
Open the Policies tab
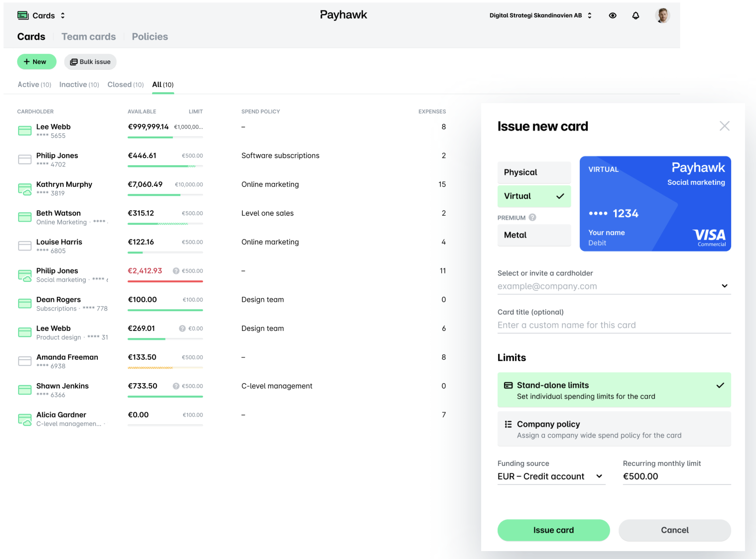click(x=150, y=37)
